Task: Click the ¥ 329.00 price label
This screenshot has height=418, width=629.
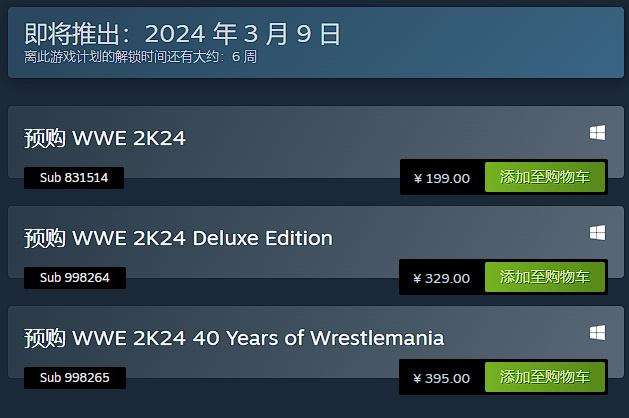Action: (x=441, y=278)
